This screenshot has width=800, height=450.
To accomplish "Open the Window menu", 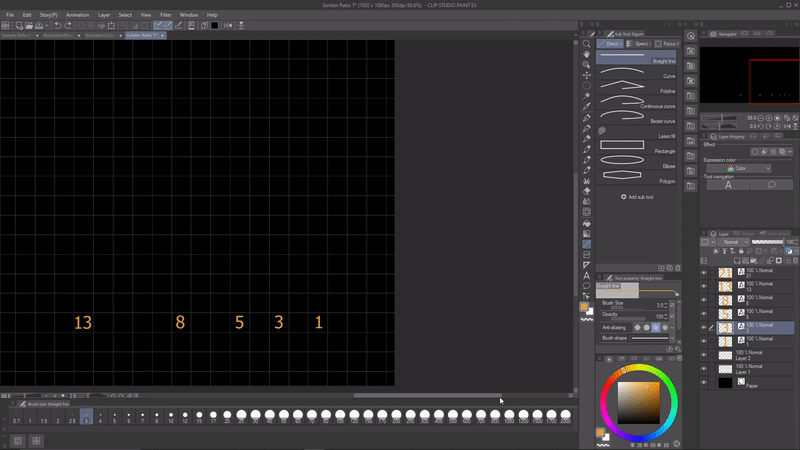I will (x=189, y=15).
